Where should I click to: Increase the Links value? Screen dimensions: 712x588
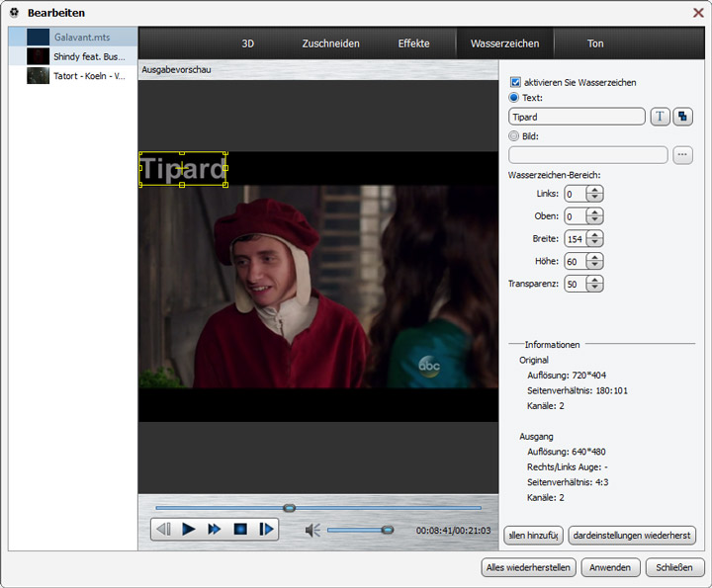tap(594, 190)
